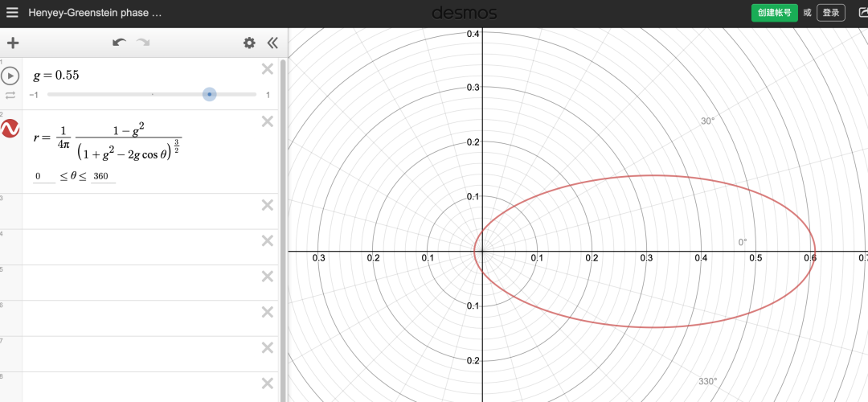This screenshot has height=402, width=868.
Task: Click the g slider thumb
Action: (209, 95)
